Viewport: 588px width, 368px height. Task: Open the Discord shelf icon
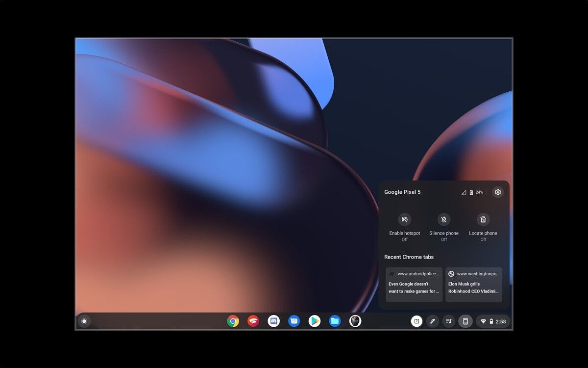click(273, 321)
